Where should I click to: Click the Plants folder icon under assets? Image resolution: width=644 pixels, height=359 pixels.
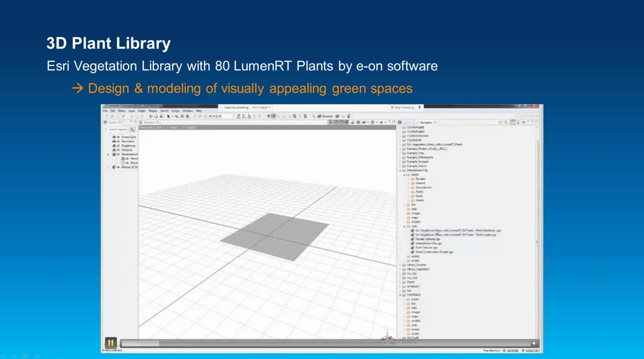(x=413, y=192)
